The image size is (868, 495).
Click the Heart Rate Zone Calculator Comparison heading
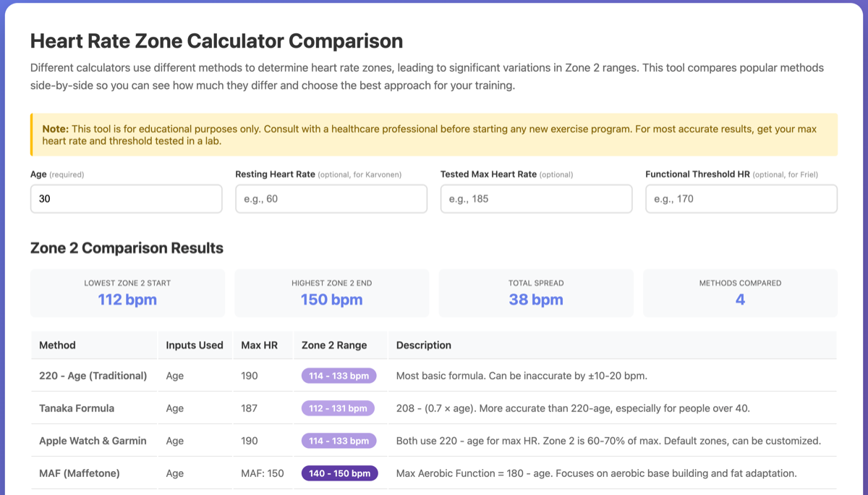216,41
